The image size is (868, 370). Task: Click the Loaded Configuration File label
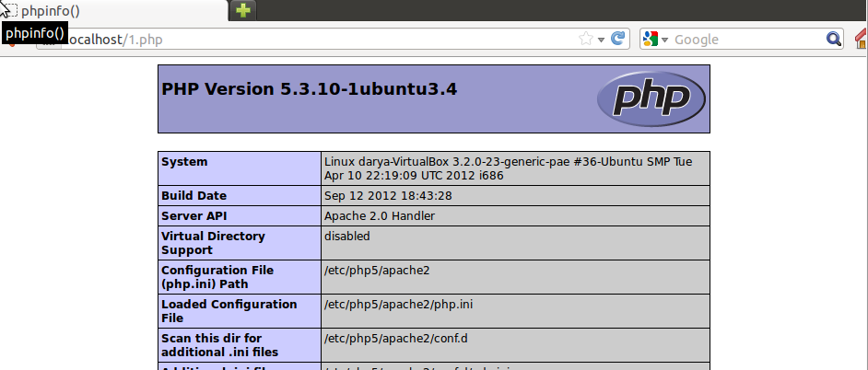point(229,311)
